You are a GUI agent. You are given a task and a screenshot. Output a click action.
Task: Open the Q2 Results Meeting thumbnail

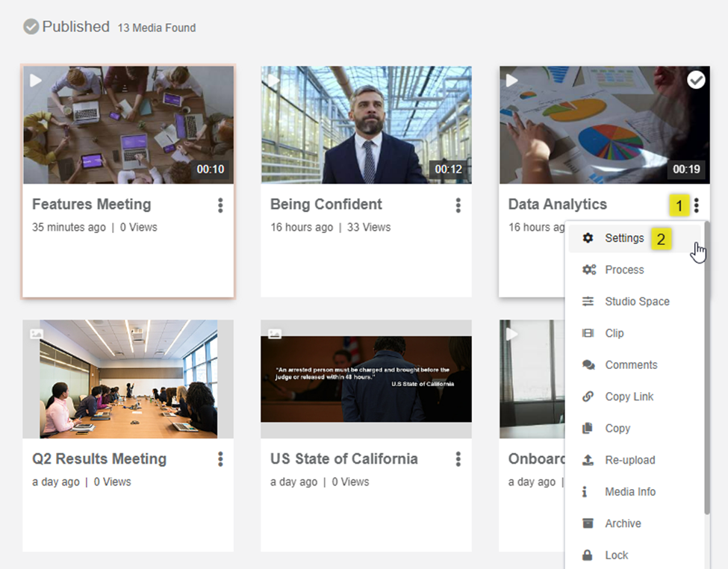128,379
